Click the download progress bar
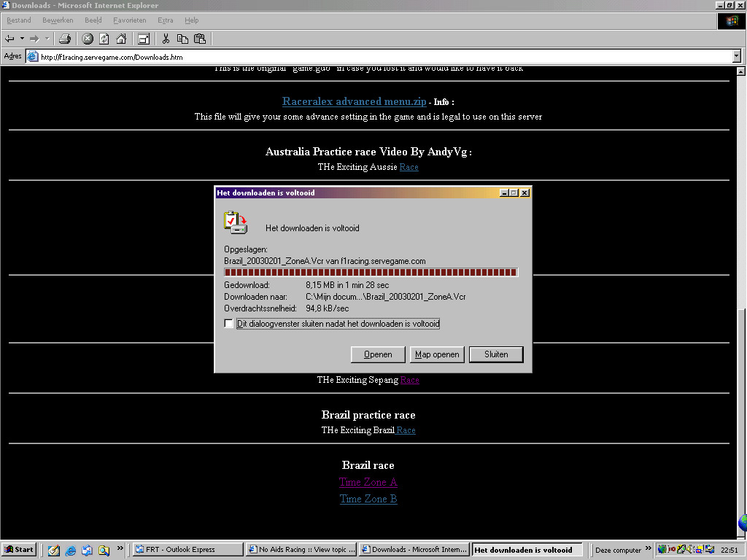 pos(371,272)
